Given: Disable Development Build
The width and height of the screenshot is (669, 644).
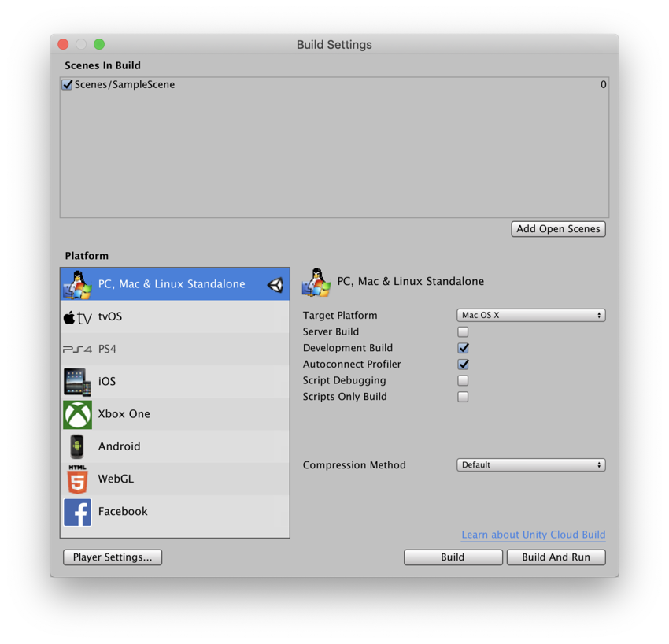Looking at the screenshot, I should [463, 348].
